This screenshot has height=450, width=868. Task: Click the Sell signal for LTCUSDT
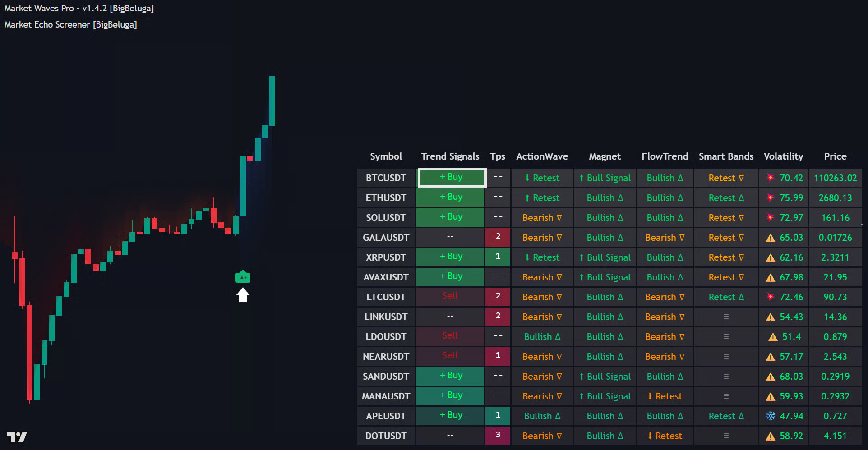[450, 296]
